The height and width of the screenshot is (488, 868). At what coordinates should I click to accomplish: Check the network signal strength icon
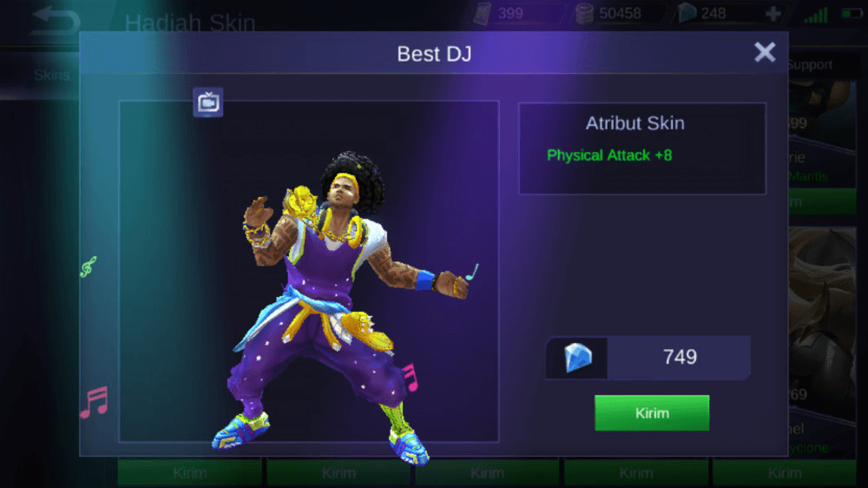coord(816,15)
